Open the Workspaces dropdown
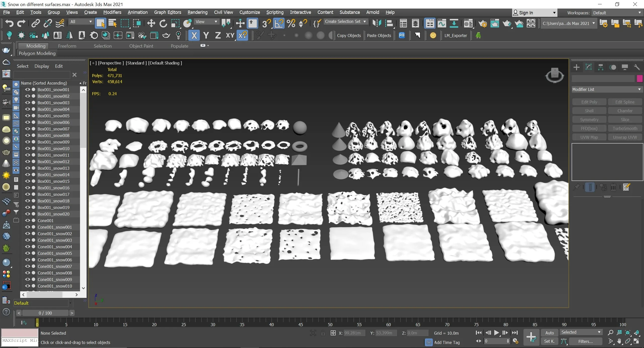This screenshot has height=348, width=644. [616, 13]
